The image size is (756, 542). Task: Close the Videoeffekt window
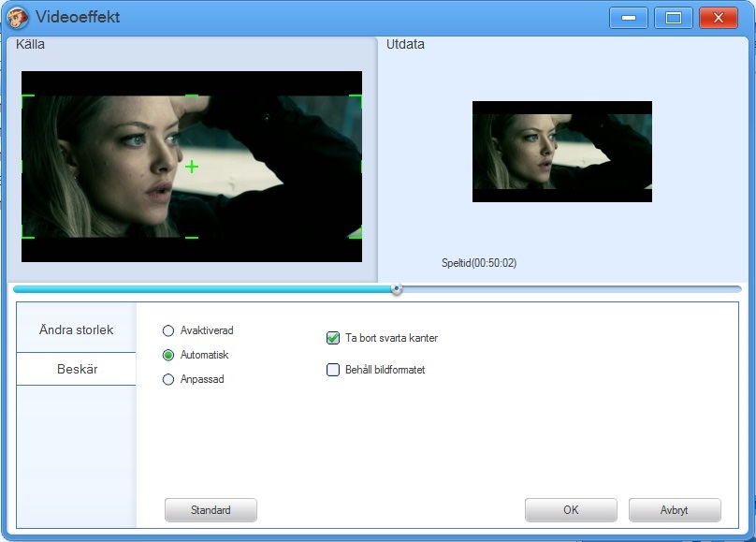[719, 18]
